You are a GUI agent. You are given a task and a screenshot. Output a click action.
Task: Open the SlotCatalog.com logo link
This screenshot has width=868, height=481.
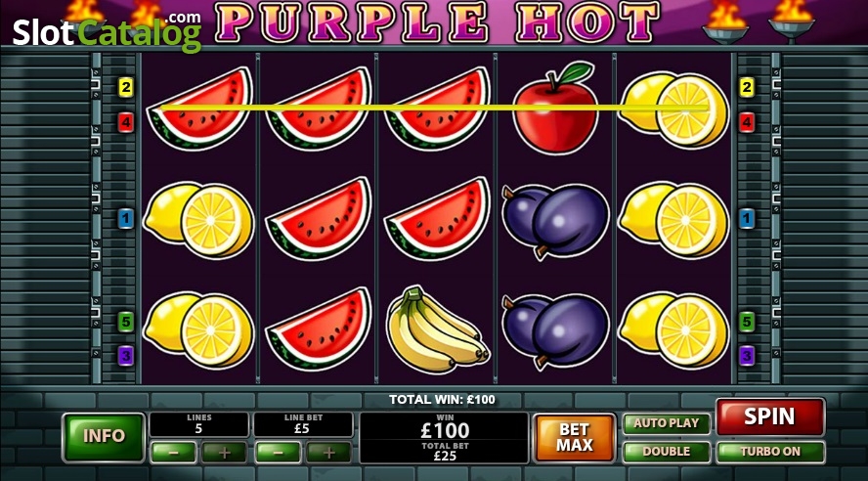tap(107, 33)
